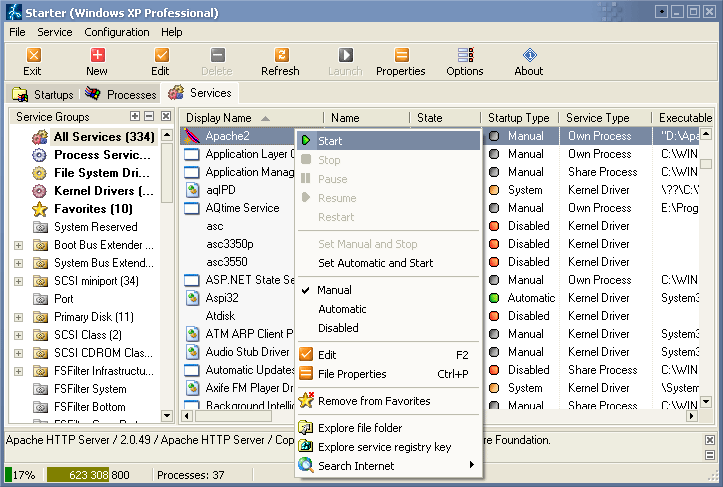Expand the SCSI miniport (34) node

pyautogui.click(x=18, y=281)
